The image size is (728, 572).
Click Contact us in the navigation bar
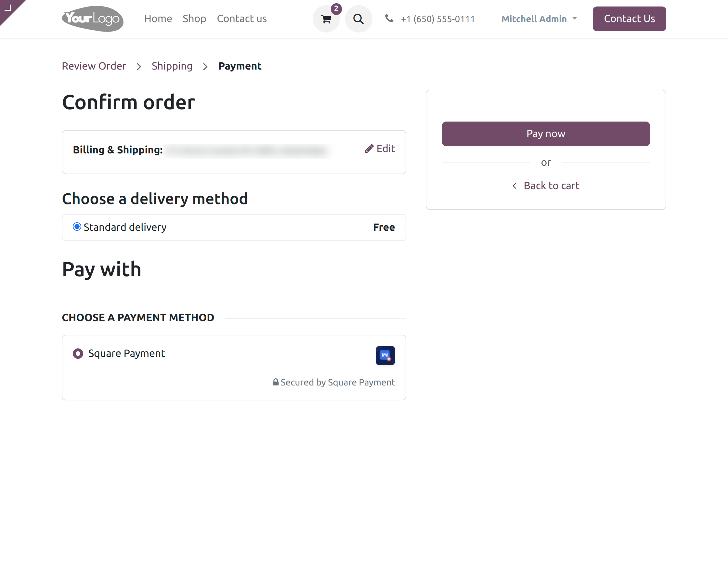242,19
